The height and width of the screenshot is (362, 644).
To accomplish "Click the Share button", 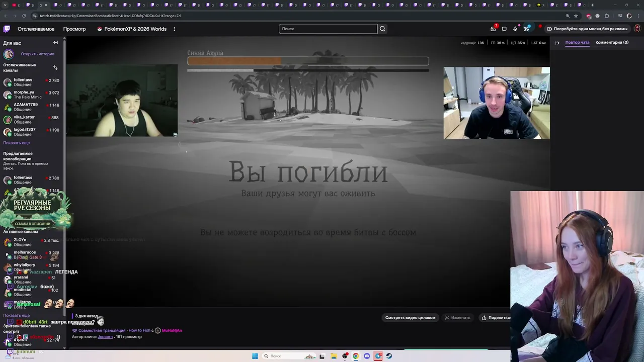I will pos(496,318).
